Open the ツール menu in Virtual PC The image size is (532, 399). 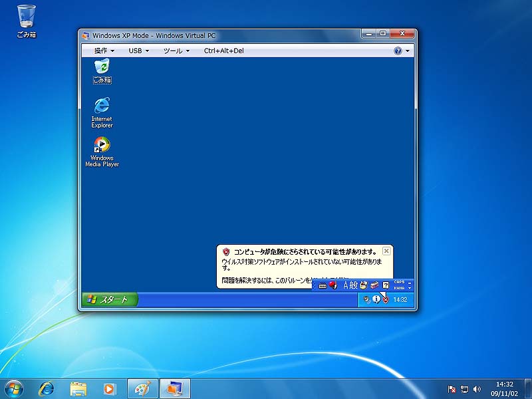172,50
